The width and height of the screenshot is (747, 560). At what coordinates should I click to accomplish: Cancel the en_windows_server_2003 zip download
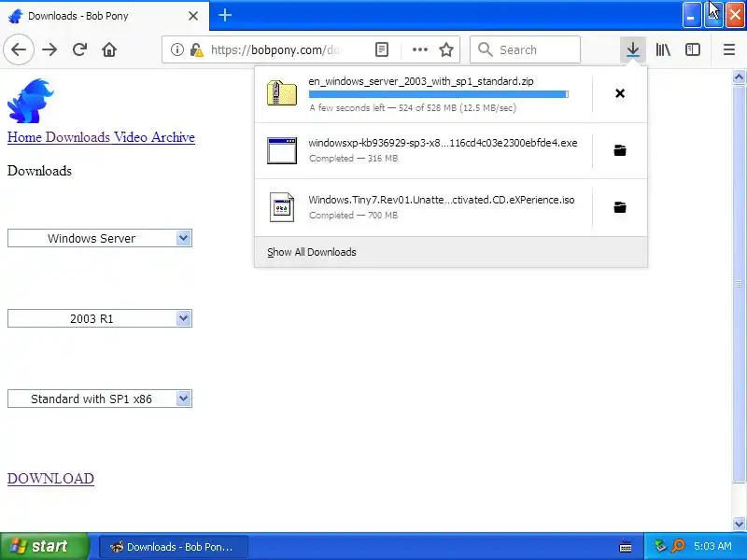[x=620, y=93]
